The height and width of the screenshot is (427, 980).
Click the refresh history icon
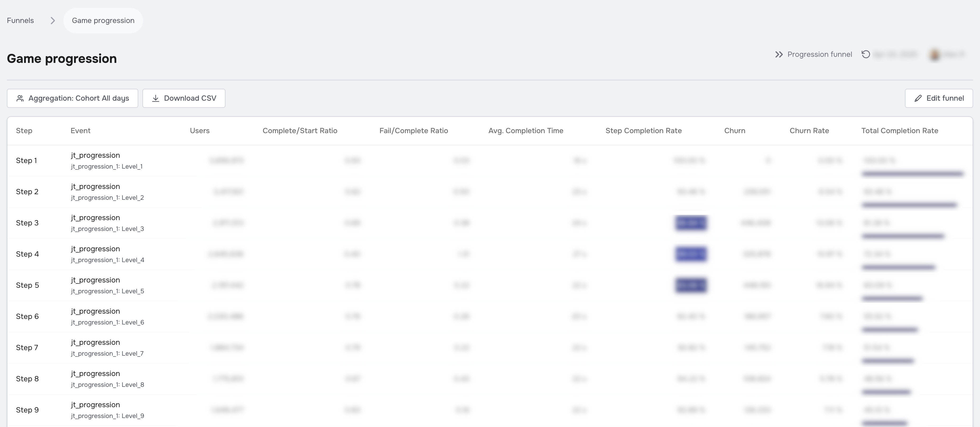pyautogui.click(x=866, y=54)
